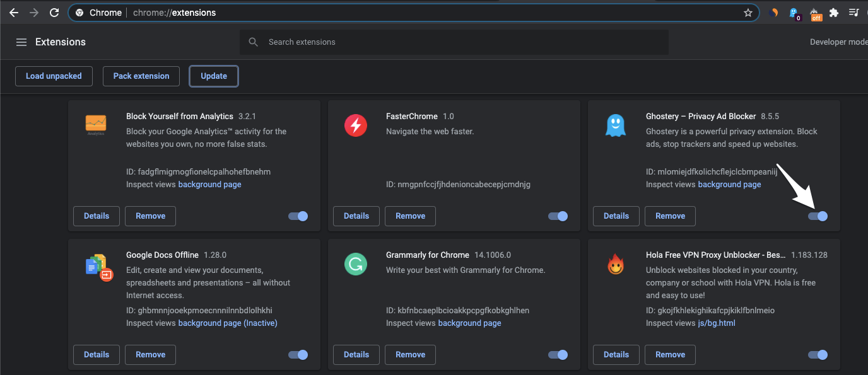Viewport: 868px width, 375px height.
Task: Click the Extensions page title
Action: point(61,42)
